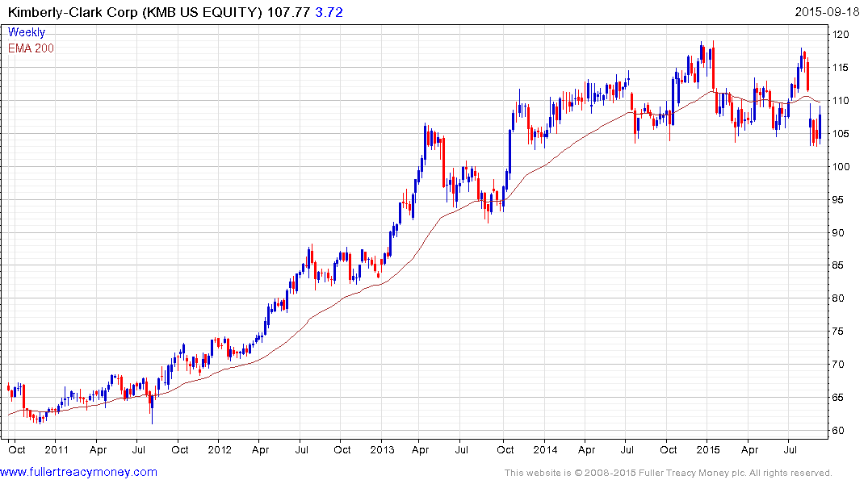The width and height of the screenshot is (868, 484).
Task: Click the 85 price axis label
Action: [838, 265]
